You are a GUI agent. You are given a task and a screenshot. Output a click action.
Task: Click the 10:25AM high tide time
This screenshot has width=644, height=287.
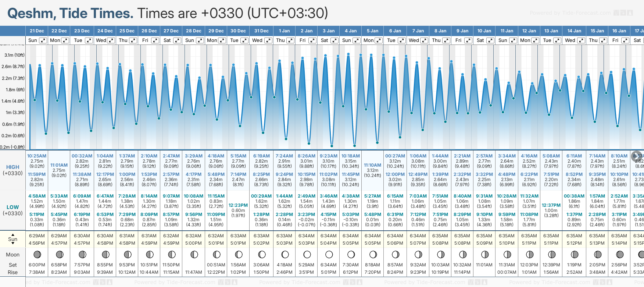(x=37, y=156)
